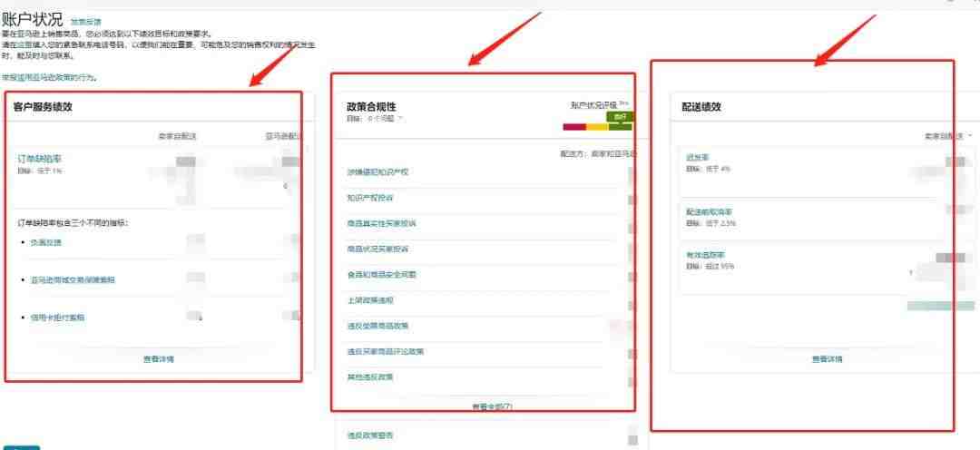The height and width of the screenshot is (450, 980).
Task: Click the 账户状况评级 label
Action: pos(593,105)
